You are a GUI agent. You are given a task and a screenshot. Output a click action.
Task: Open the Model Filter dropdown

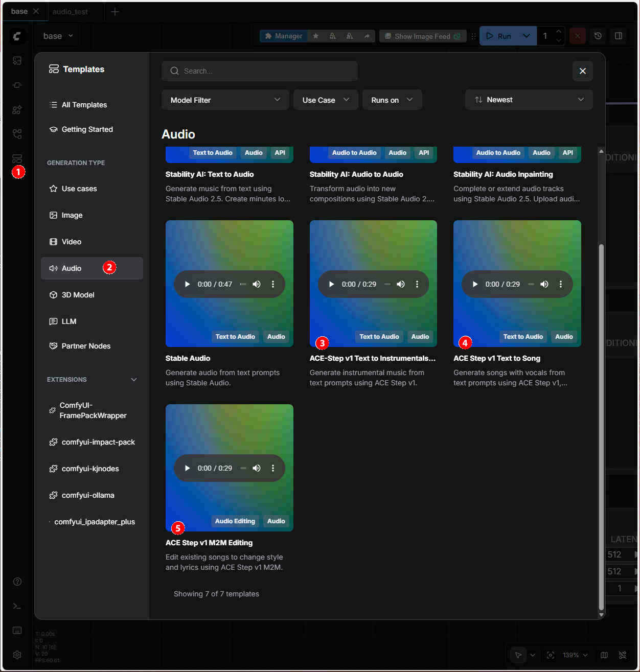225,100
